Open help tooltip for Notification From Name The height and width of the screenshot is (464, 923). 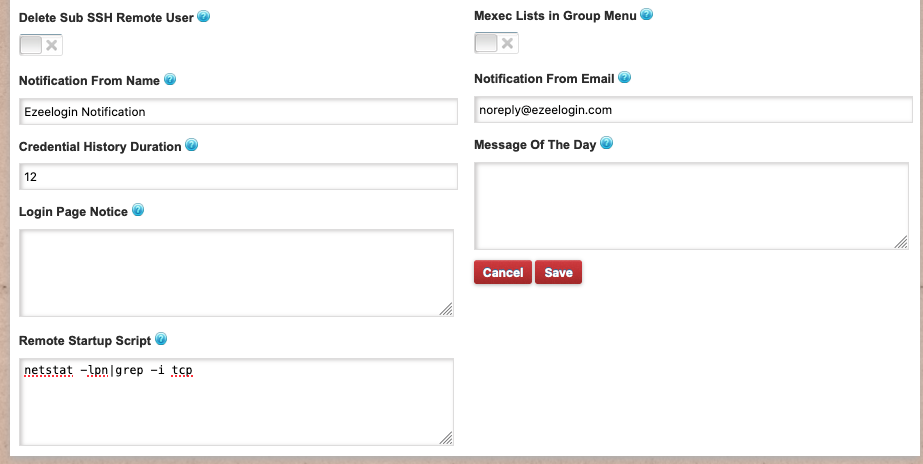(x=170, y=80)
